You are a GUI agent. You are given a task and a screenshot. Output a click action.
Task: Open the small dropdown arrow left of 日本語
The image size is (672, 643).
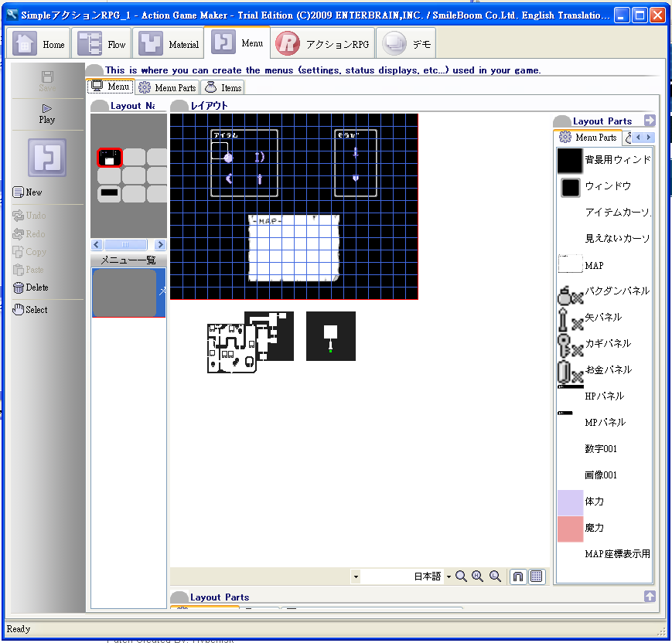pos(356,577)
